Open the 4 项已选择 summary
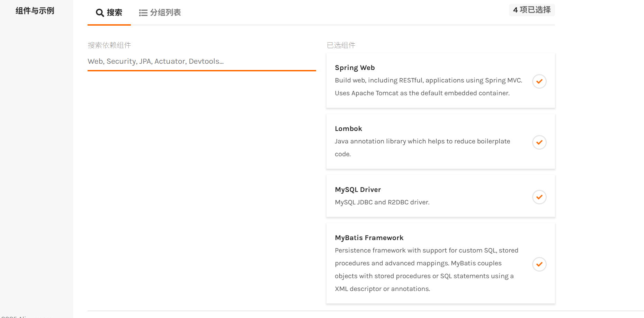Image resolution: width=644 pixels, height=318 pixels. point(532,10)
